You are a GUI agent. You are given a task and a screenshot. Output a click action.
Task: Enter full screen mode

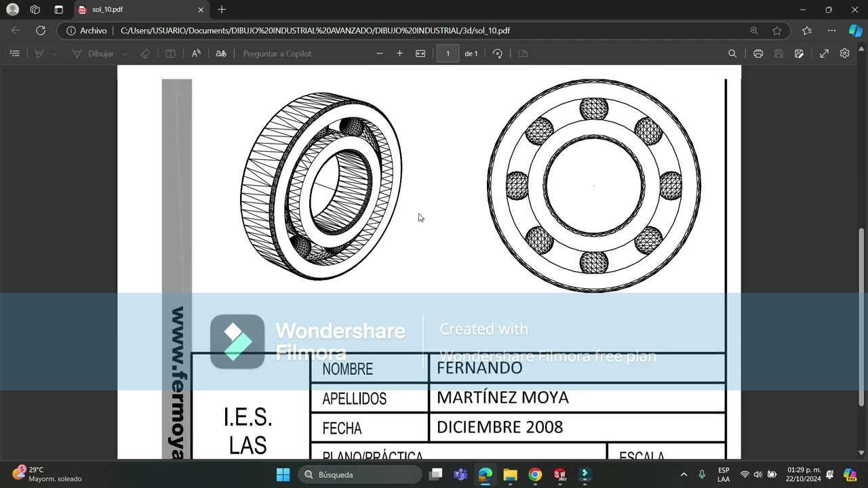pyautogui.click(x=825, y=54)
